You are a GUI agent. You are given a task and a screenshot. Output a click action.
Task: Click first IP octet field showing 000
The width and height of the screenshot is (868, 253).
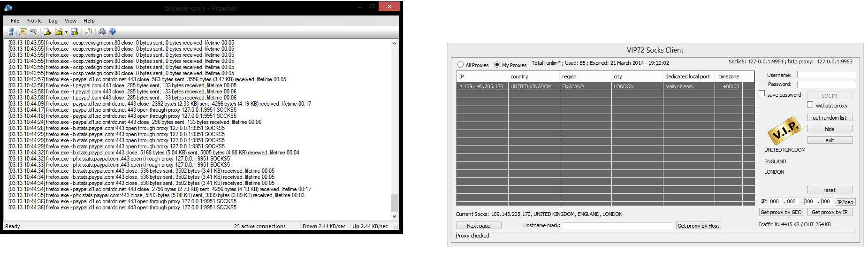tap(775, 201)
